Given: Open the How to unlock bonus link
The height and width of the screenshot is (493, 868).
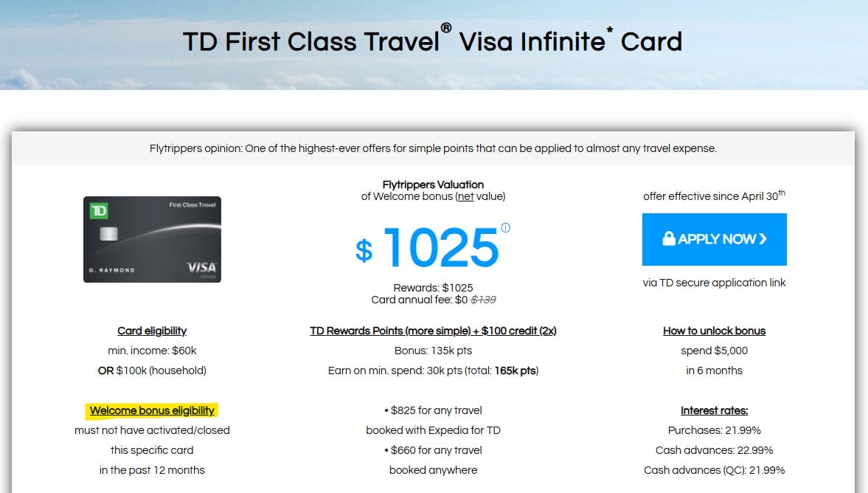Looking at the screenshot, I should pyautogui.click(x=714, y=331).
